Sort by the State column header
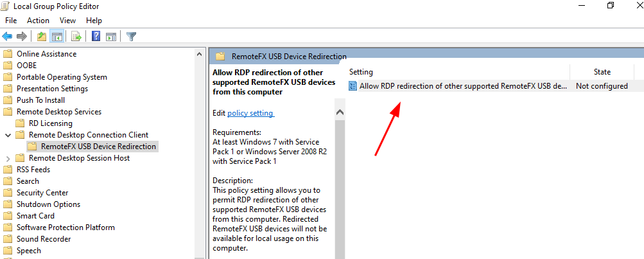This screenshot has width=644, height=259. [x=602, y=72]
